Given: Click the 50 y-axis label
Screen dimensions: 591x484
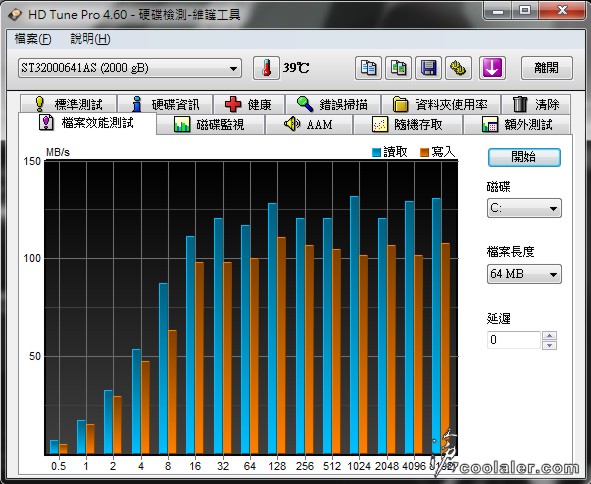Looking at the screenshot, I should 35,356.
